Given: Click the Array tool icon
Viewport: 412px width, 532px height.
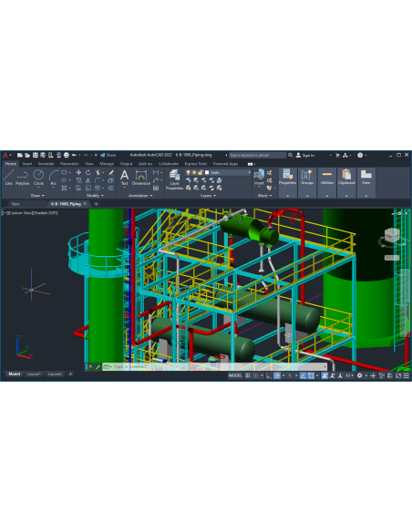Looking at the screenshot, I should tap(98, 188).
